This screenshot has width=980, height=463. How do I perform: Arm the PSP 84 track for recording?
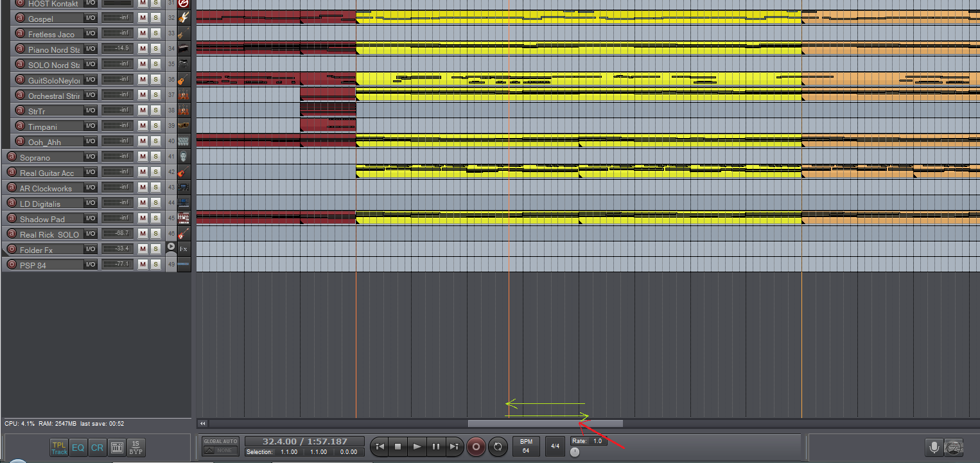pyautogui.click(x=12, y=265)
